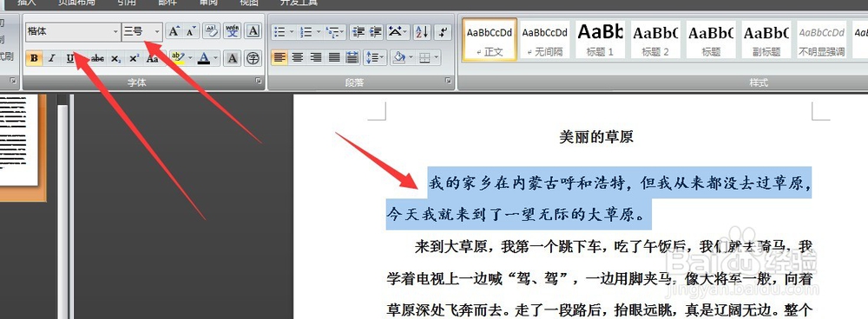Screen dimensions: 868x319
Task: Apply the font color button
Action: [204, 58]
